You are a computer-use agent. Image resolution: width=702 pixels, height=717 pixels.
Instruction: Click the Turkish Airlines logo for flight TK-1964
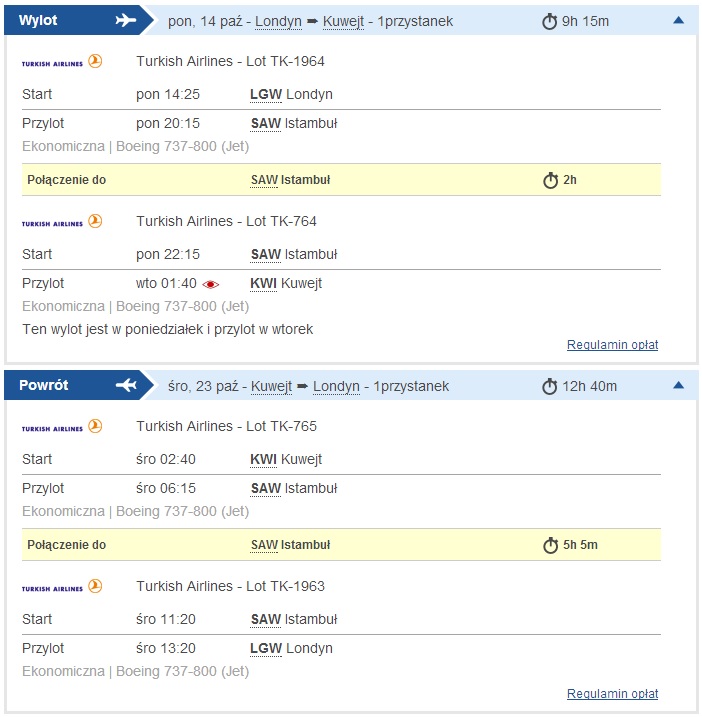(62, 62)
